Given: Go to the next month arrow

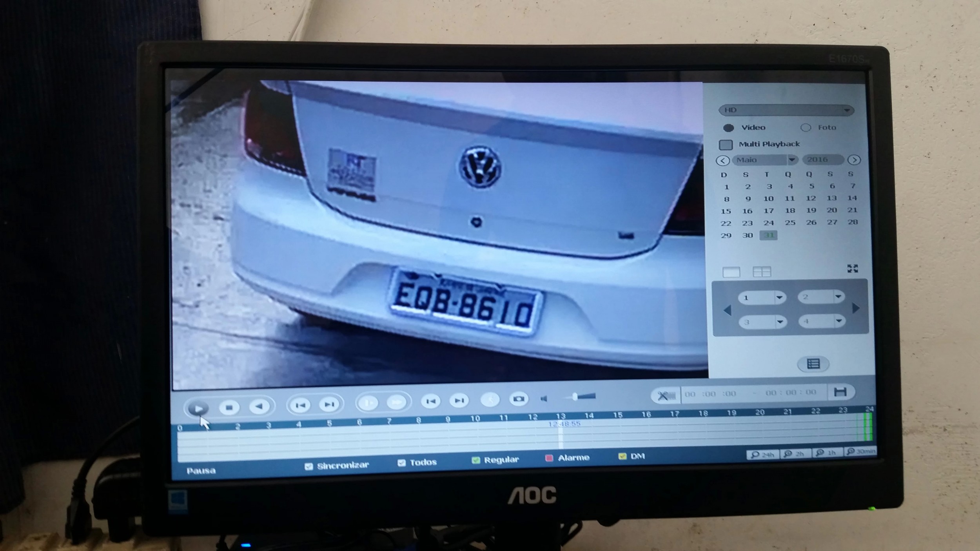Looking at the screenshot, I should tap(854, 159).
